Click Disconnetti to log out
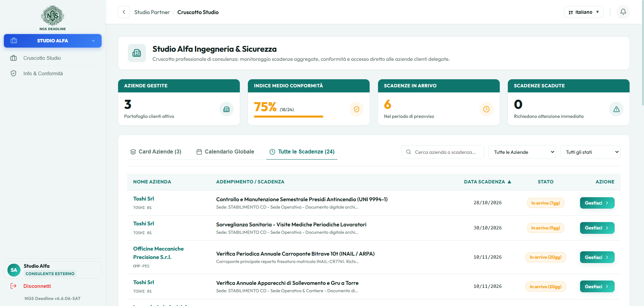Viewport: 644px width, 306px height. pyautogui.click(x=37, y=286)
